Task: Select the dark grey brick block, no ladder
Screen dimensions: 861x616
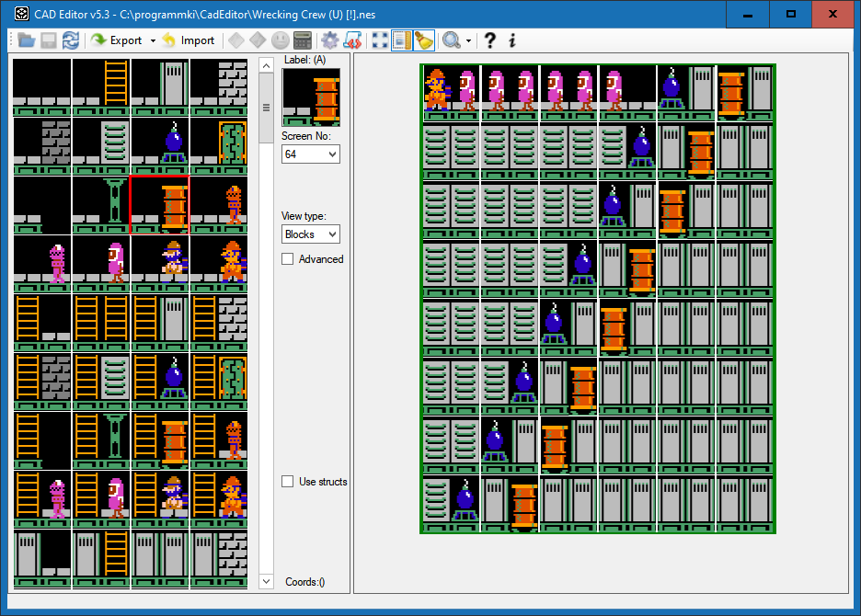Action: tap(42, 146)
